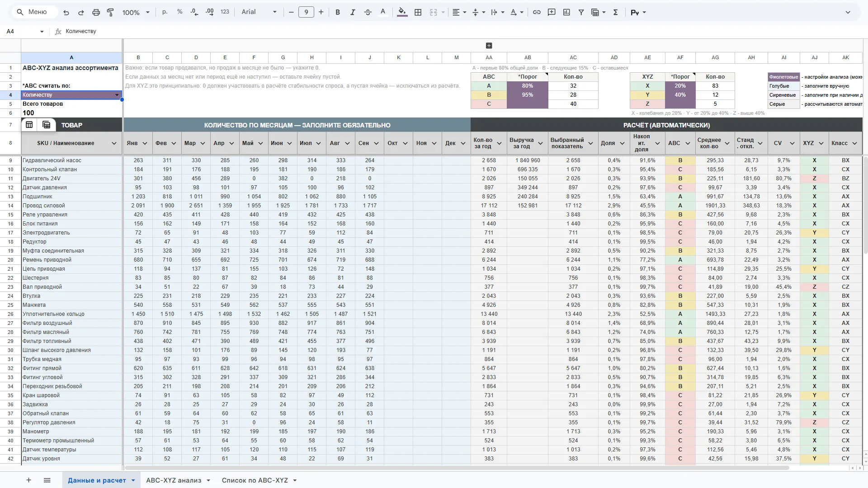Open the all sheets list button
This screenshot has width=868, height=488.
[x=47, y=480]
